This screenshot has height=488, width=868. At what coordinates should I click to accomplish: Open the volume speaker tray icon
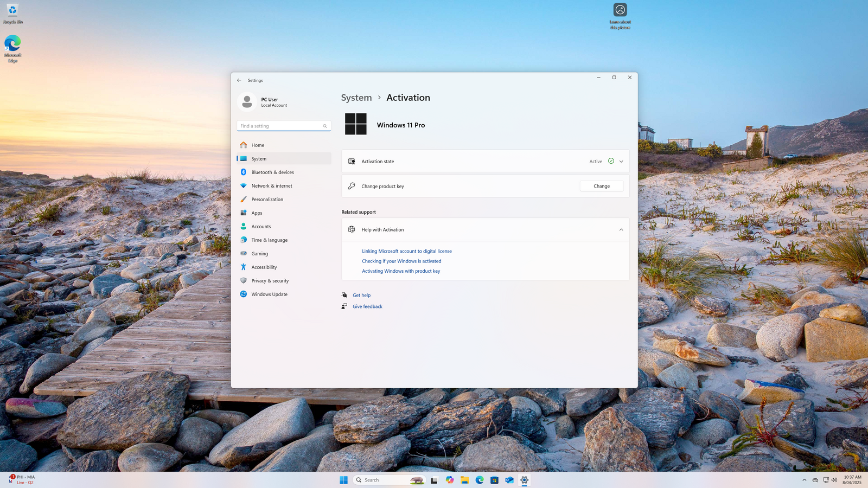[x=834, y=480]
